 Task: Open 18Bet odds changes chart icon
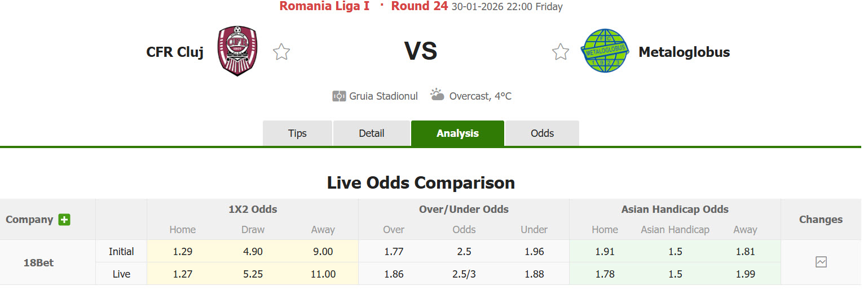pos(821,262)
